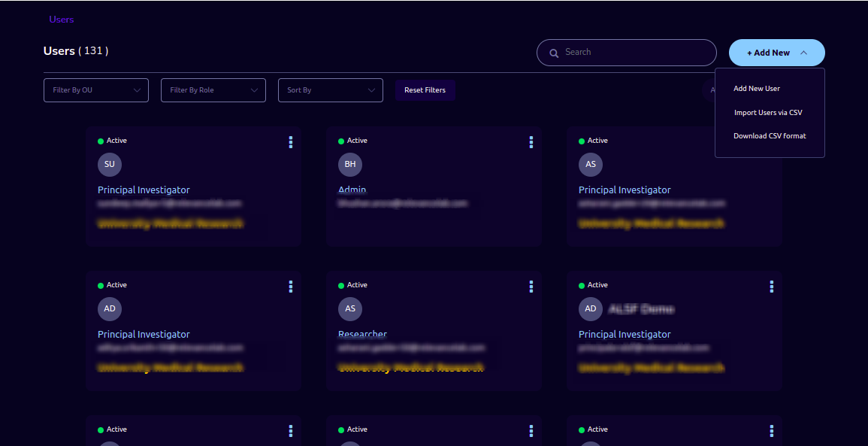Image resolution: width=868 pixels, height=446 pixels.
Task: Click AD avatar beside ALSF Demo name
Action: (x=591, y=308)
